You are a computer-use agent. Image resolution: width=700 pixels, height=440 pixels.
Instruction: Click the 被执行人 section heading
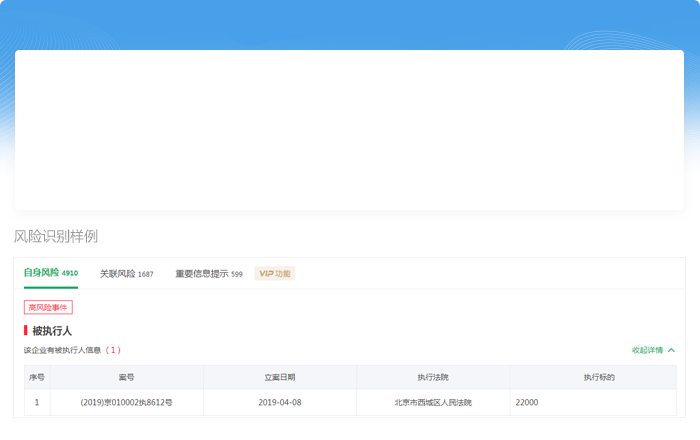pos(52,330)
